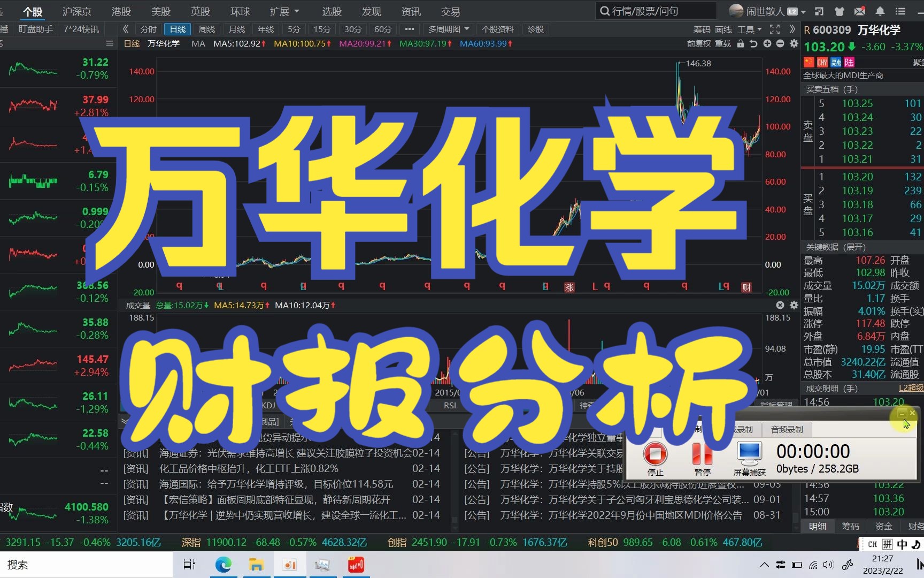Select the 5分 period tab

(x=294, y=29)
